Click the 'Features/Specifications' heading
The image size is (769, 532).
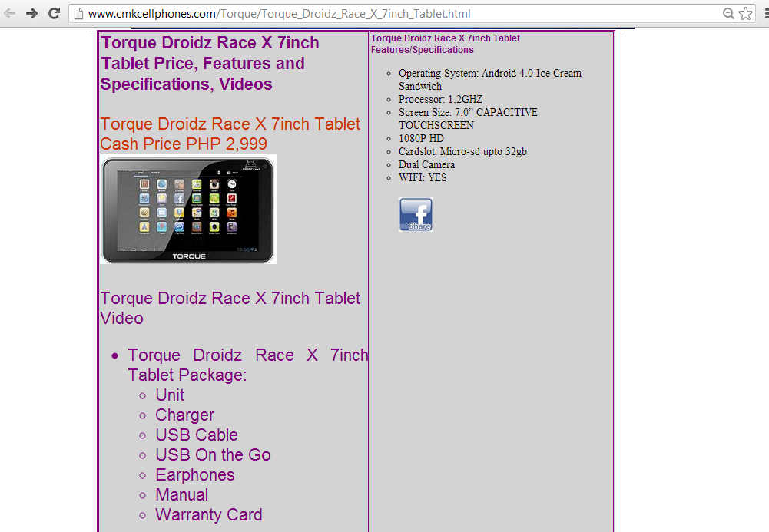pyautogui.click(x=446, y=44)
